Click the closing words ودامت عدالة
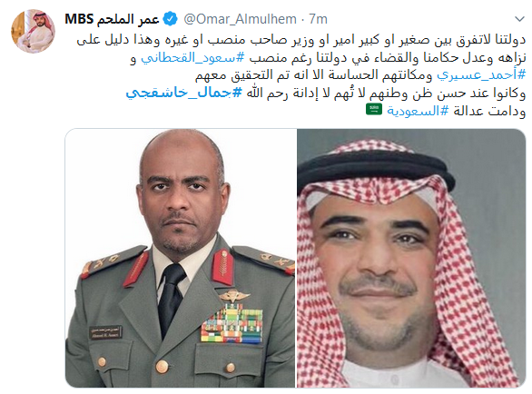The image size is (532, 394). point(489,111)
